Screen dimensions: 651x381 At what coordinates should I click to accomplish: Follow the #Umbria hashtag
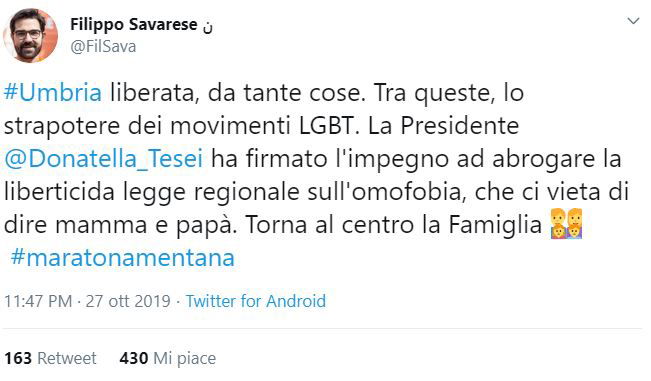tap(53, 93)
